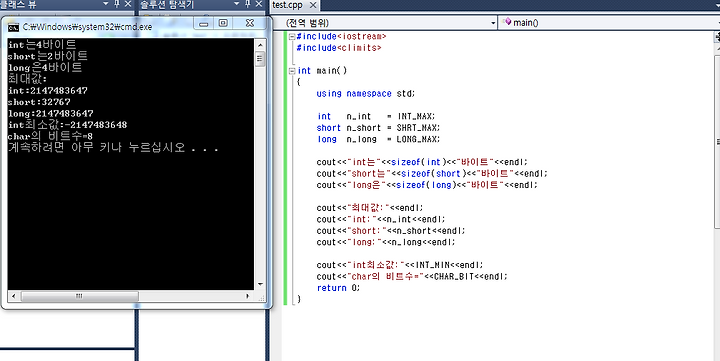Viewport: 720px width, 361px height.
Task: Maximize the cmd.exe console window
Action: [224, 23]
